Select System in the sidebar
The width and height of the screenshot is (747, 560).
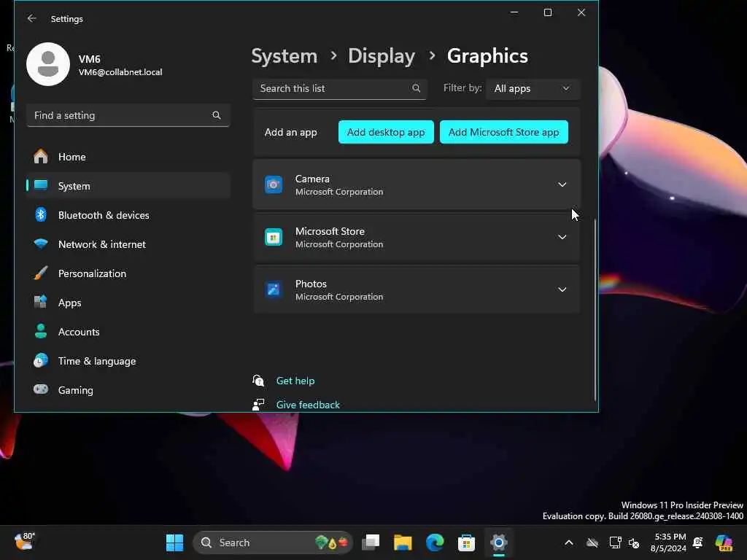pos(128,186)
